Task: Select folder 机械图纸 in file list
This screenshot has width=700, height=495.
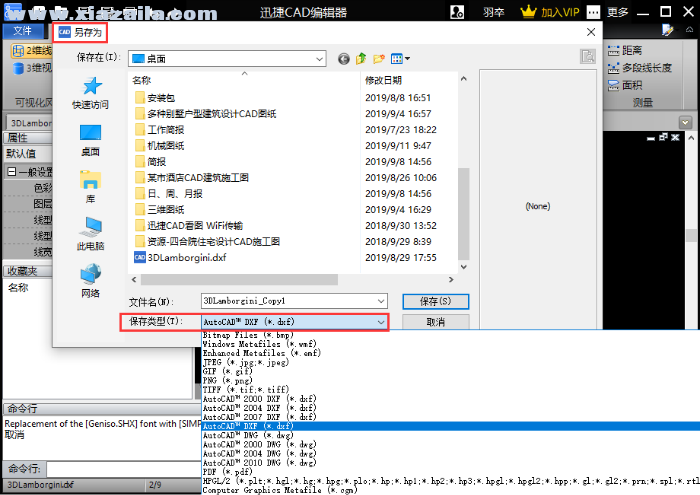Action: [x=159, y=146]
